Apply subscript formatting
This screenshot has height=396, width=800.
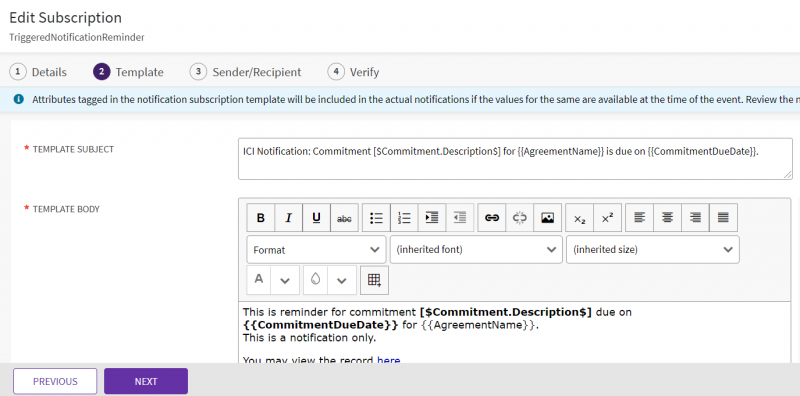[x=580, y=218]
